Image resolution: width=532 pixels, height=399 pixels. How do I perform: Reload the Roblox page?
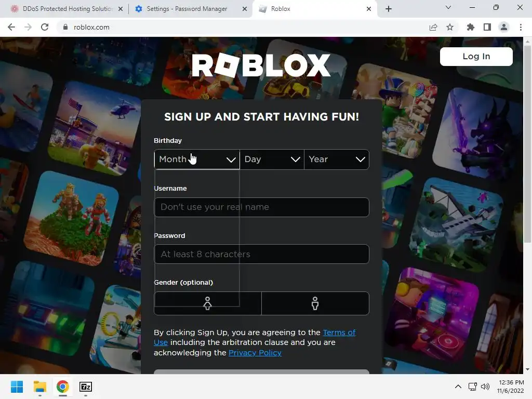(45, 27)
